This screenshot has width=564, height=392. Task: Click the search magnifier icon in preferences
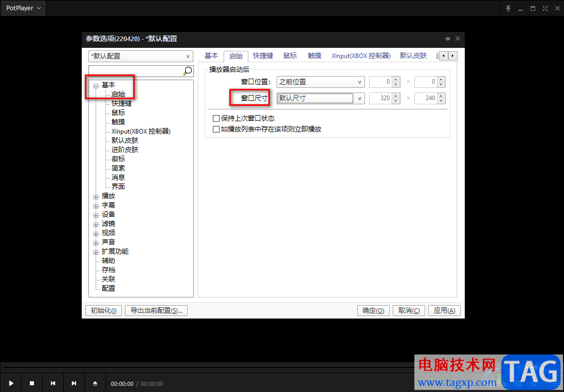point(188,71)
